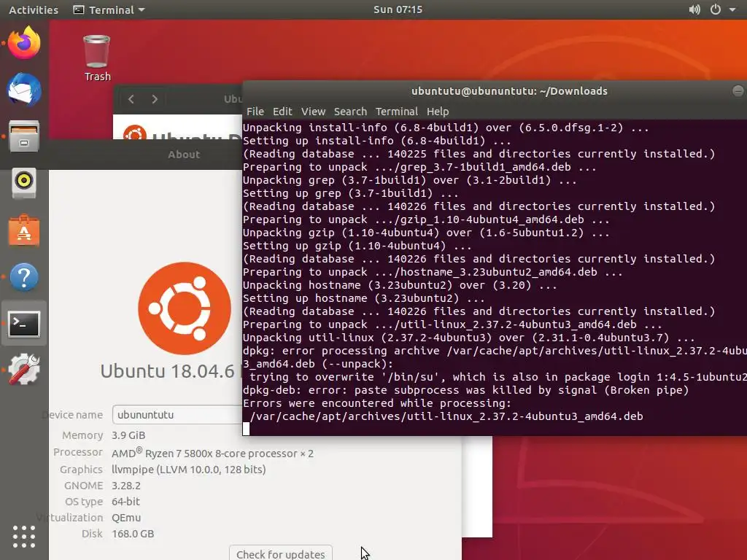Click the AMD Ryzen 7 5800x processor text
This screenshot has width=747, height=560.
pyautogui.click(x=212, y=453)
